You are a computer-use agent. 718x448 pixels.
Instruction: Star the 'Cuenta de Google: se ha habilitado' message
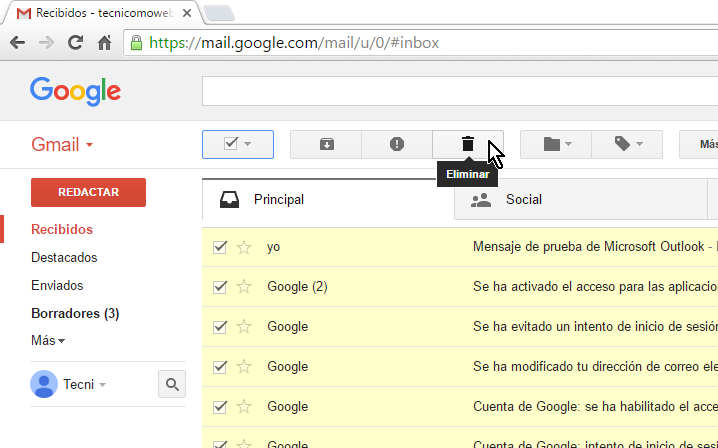coord(244,407)
